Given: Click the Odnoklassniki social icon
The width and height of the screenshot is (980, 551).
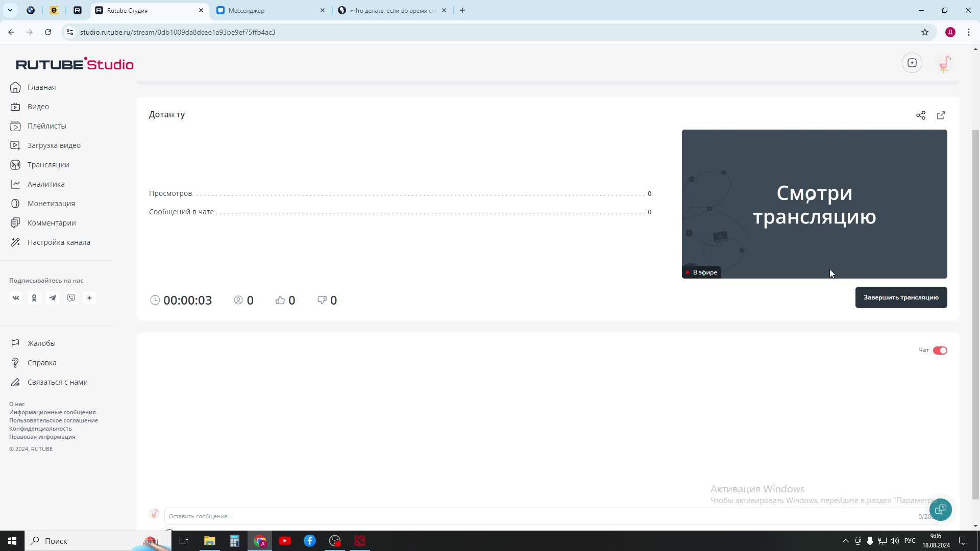Looking at the screenshot, I should coord(34,298).
